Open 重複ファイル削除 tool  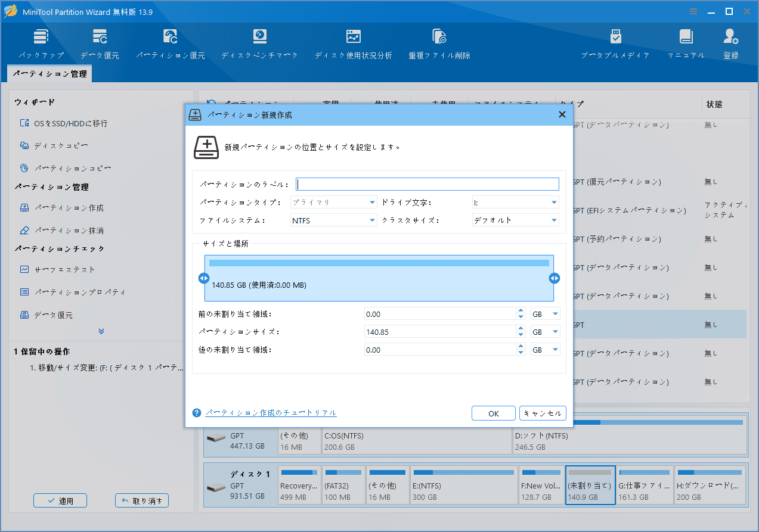439,43
